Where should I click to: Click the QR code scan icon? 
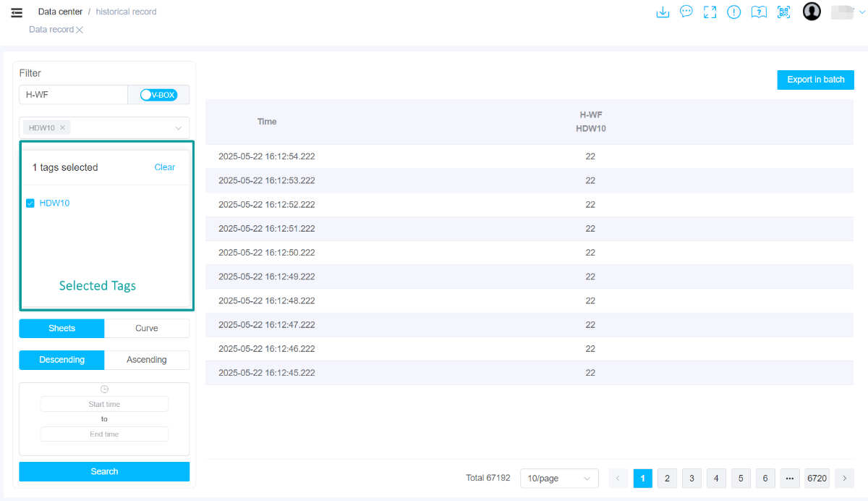pyautogui.click(x=783, y=12)
